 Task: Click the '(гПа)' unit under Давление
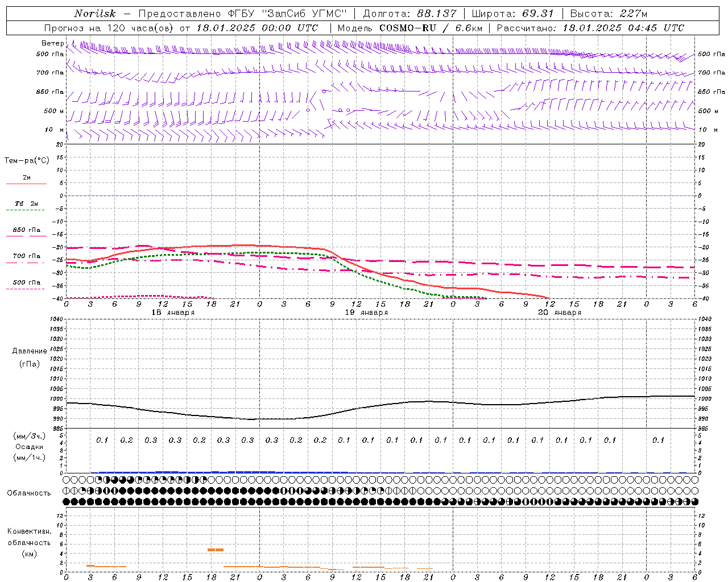point(30,364)
